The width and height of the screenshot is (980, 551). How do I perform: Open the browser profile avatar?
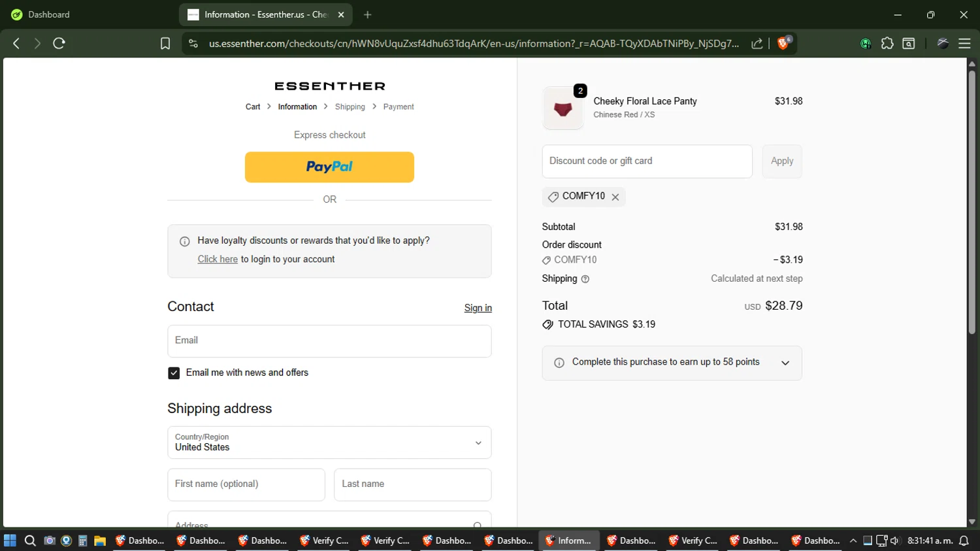click(943, 43)
